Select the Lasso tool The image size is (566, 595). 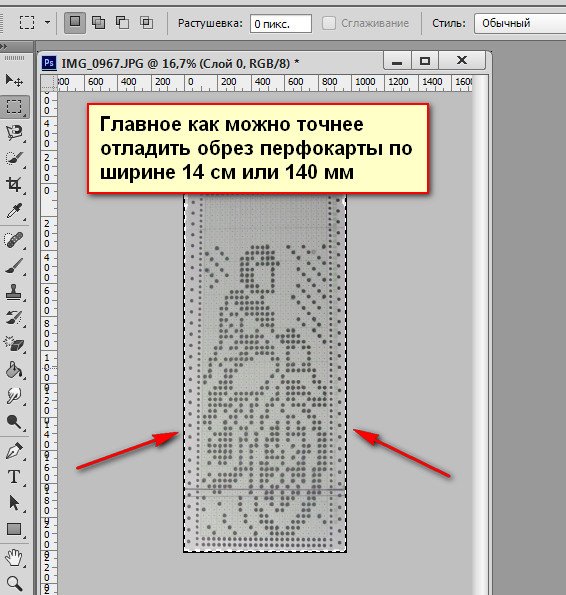pyautogui.click(x=14, y=132)
